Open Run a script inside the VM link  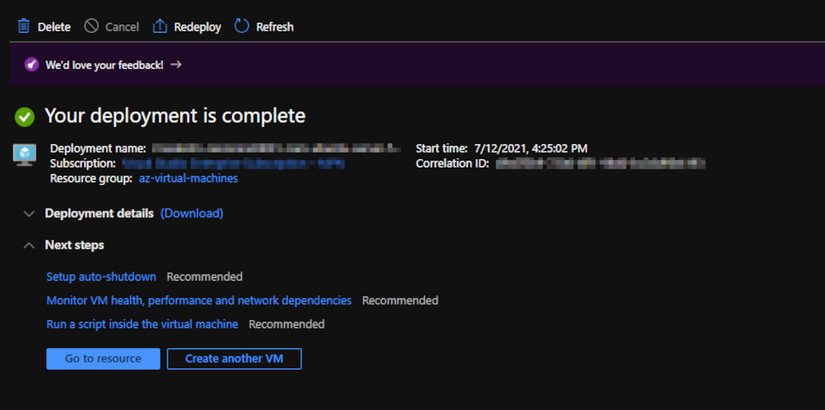click(x=142, y=324)
